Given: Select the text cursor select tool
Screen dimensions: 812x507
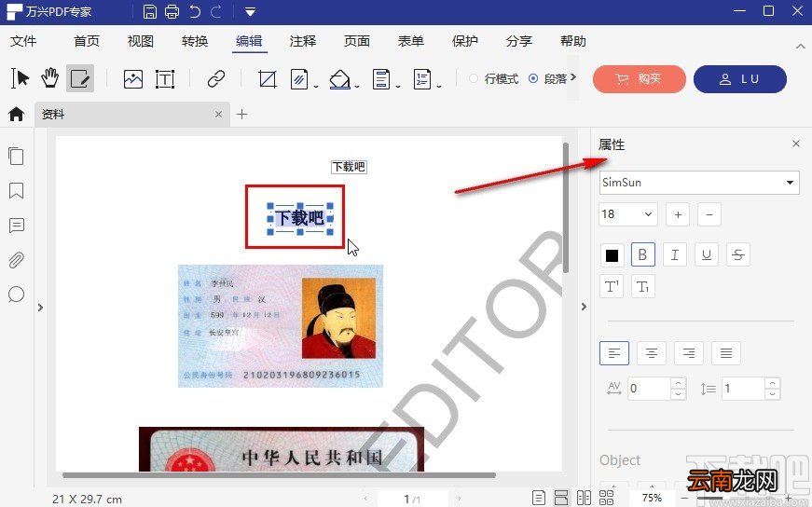Looking at the screenshot, I should [21, 78].
